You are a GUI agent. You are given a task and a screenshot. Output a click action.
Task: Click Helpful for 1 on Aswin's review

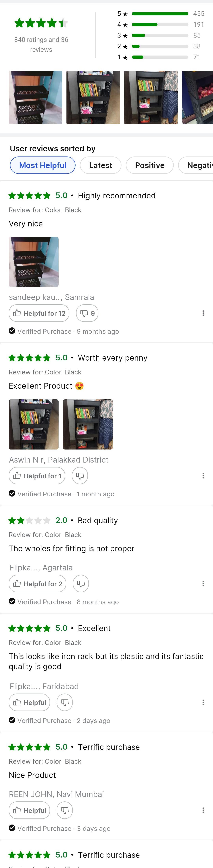pos(37,475)
